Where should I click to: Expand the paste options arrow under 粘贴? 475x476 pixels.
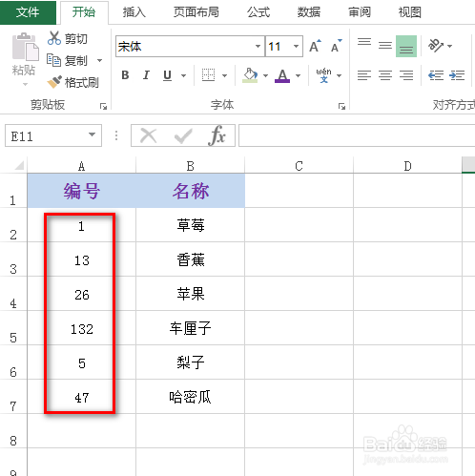coord(25,84)
